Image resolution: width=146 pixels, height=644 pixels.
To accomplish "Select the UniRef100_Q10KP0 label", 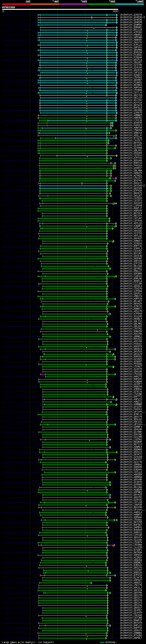I will coord(131,146).
